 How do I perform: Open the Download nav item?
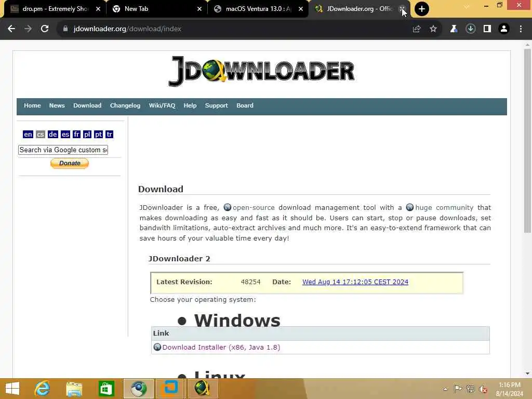click(87, 105)
